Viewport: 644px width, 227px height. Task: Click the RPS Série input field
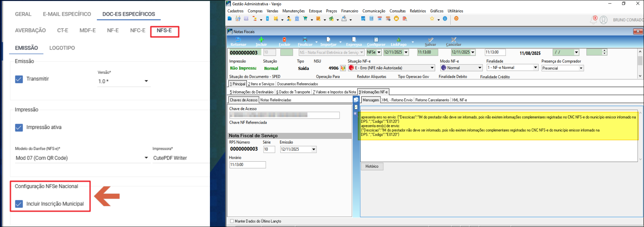tap(269, 150)
